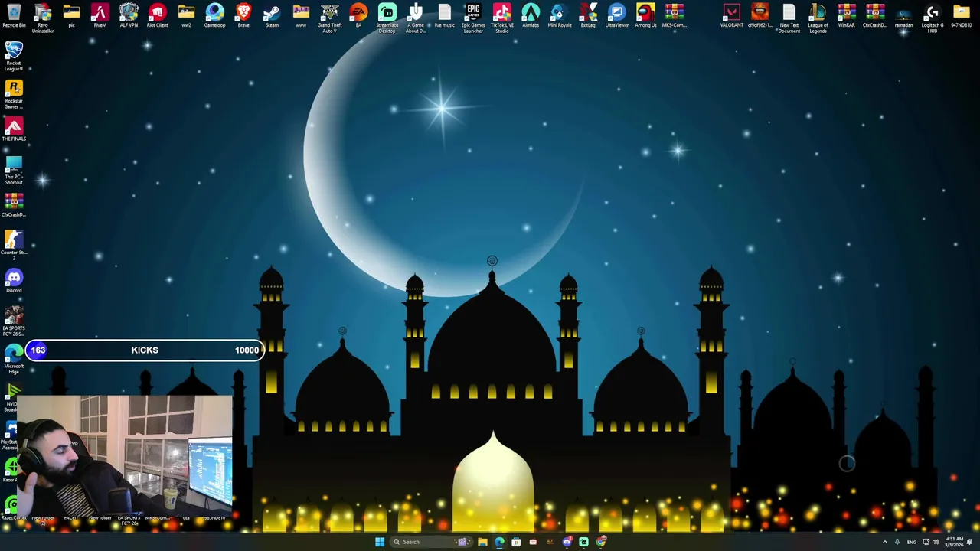Open the 'www' folder icon
The width and height of the screenshot is (980, 551).
click(301, 15)
